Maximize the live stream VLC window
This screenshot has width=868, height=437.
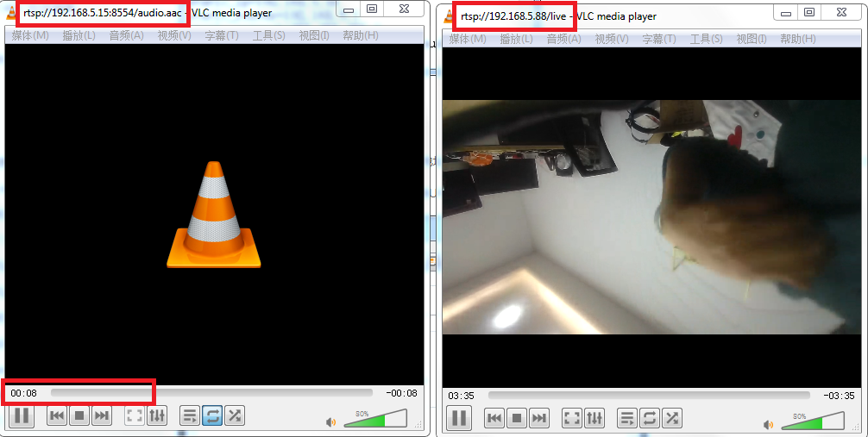pyautogui.click(x=809, y=12)
